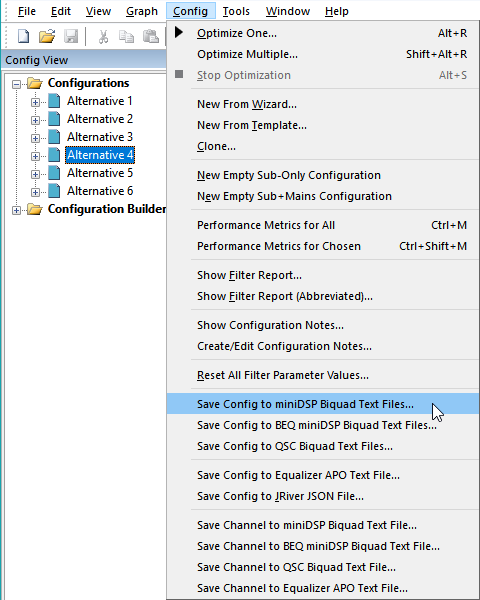
Task: Click the Configurations root label
Action: tap(88, 83)
